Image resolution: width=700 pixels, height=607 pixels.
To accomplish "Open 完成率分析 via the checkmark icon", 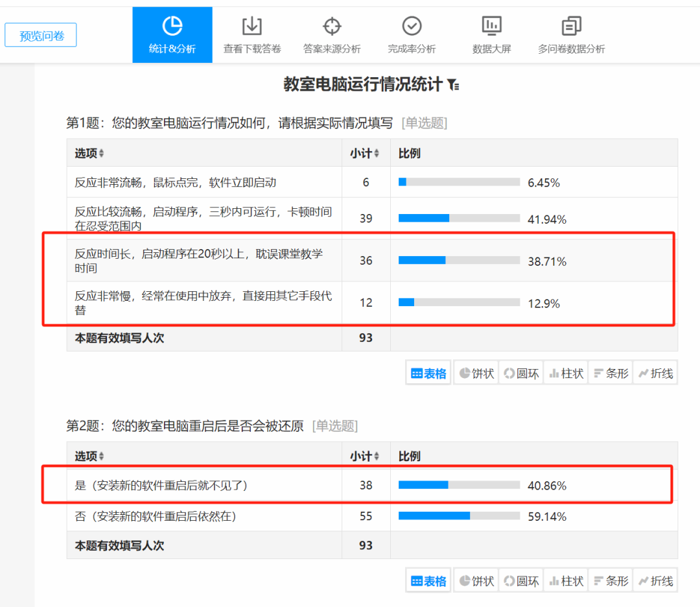I will (412, 28).
